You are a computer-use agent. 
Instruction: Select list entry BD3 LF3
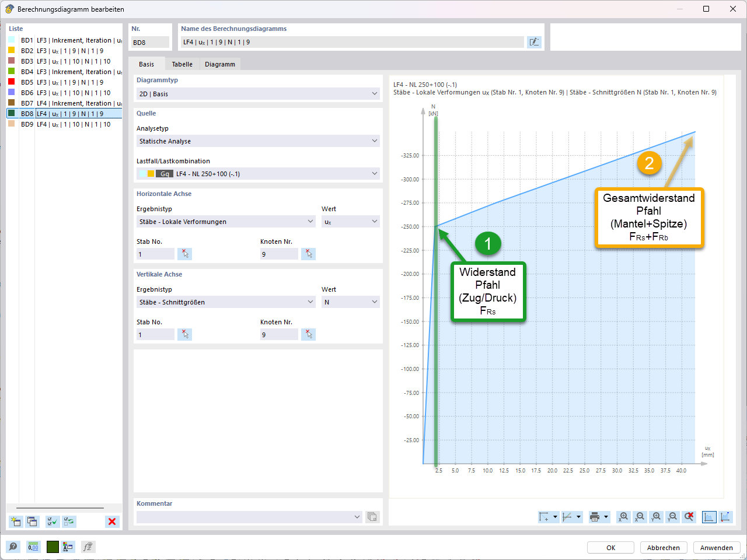click(x=64, y=61)
